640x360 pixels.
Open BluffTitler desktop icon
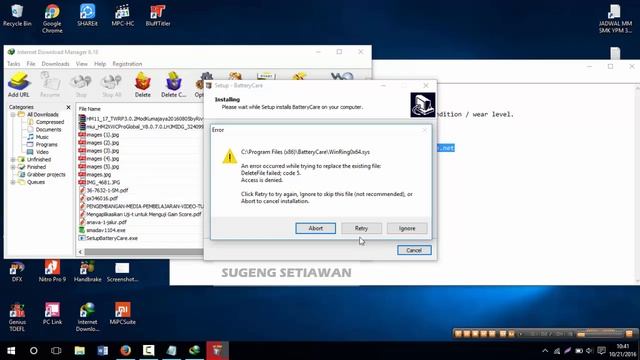pyautogui.click(x=158, y=16)
